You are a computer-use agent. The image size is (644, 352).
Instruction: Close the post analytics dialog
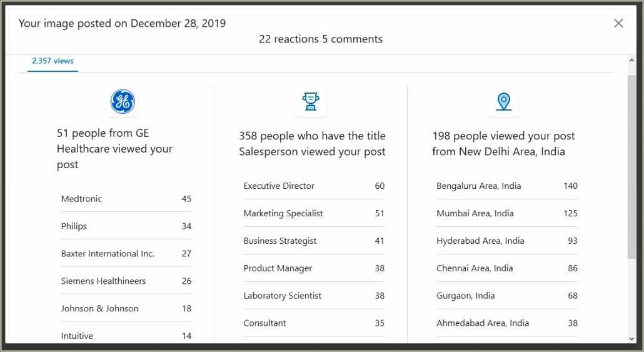(618, 23)
